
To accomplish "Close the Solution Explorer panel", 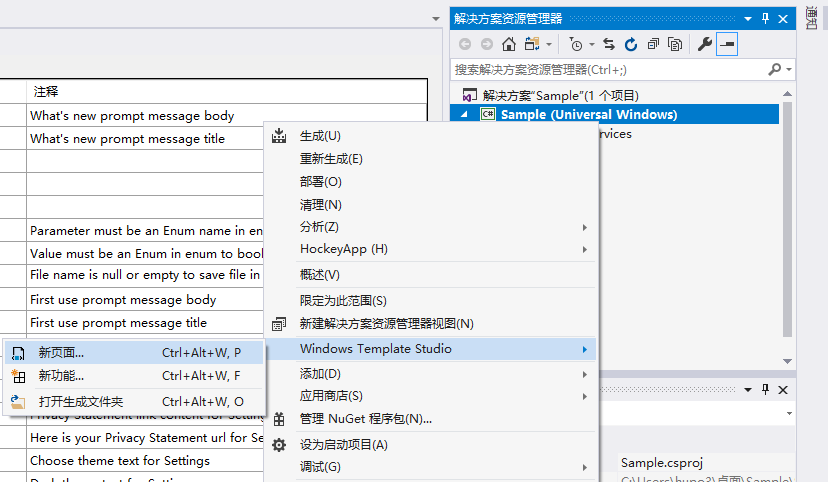I will tap(783, 19).
